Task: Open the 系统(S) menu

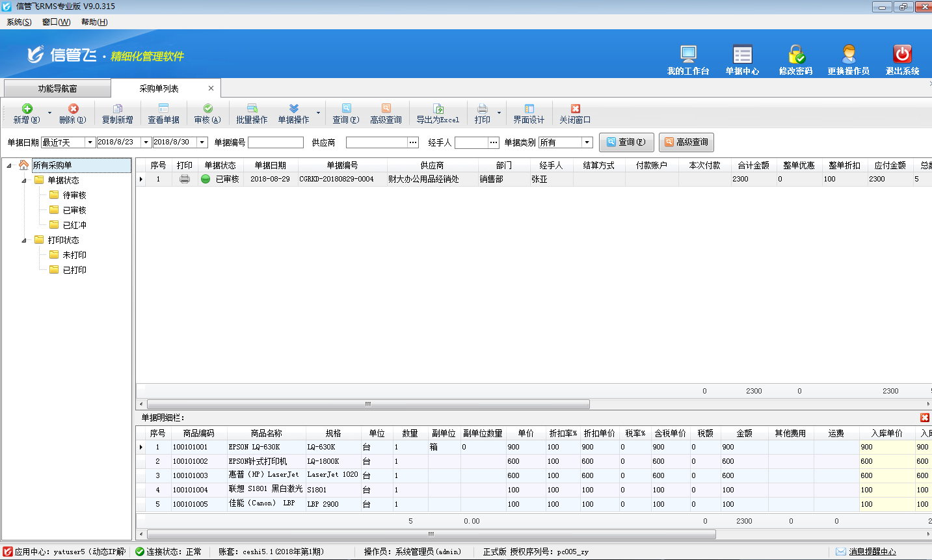Action: 19,22
